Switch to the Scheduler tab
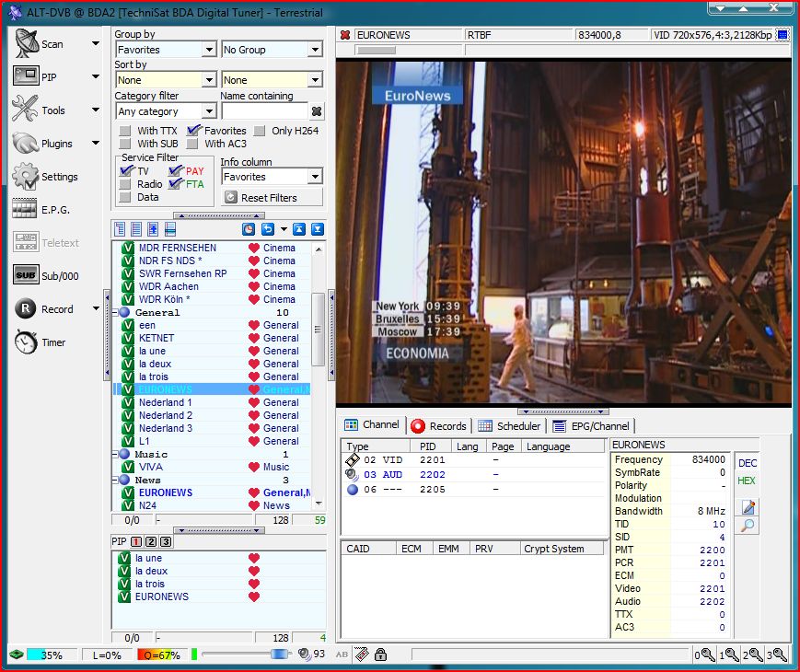This screenshot has width=800, height=672. tap(509, 426)
